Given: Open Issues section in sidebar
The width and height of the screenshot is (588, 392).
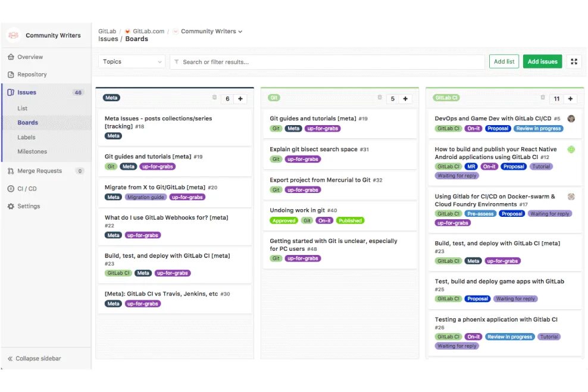Looking at the screenshot, I should 27,92.
